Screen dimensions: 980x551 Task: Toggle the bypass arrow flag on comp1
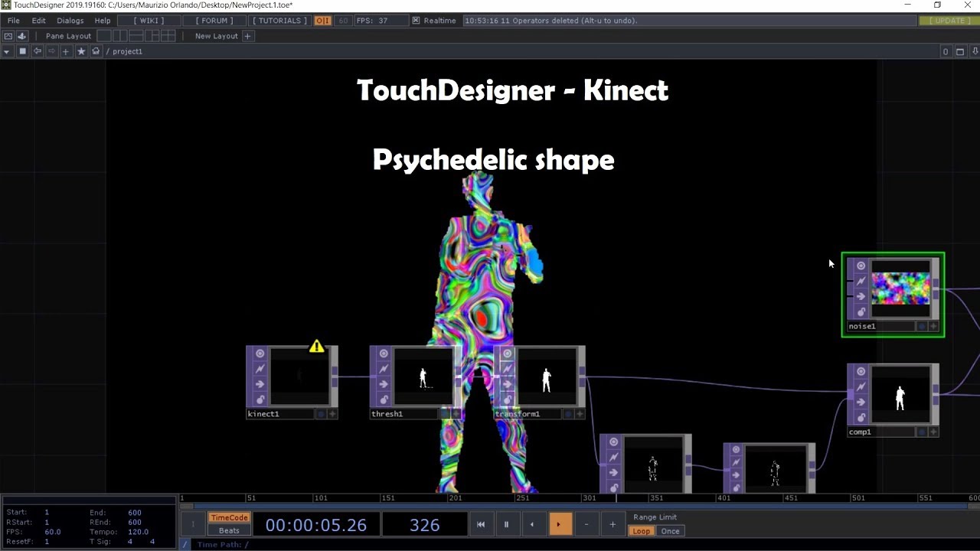pos(861,402)
